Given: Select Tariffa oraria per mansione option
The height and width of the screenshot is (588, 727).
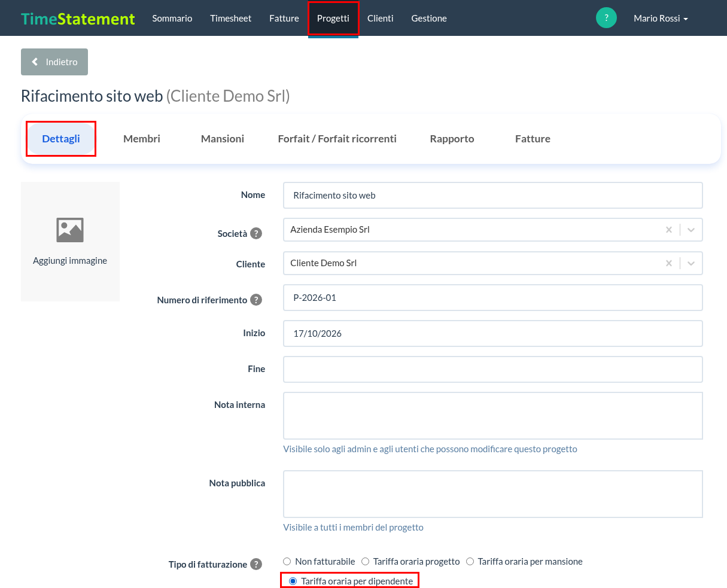Looking at the screenshot, I should [x=470, y=562].
